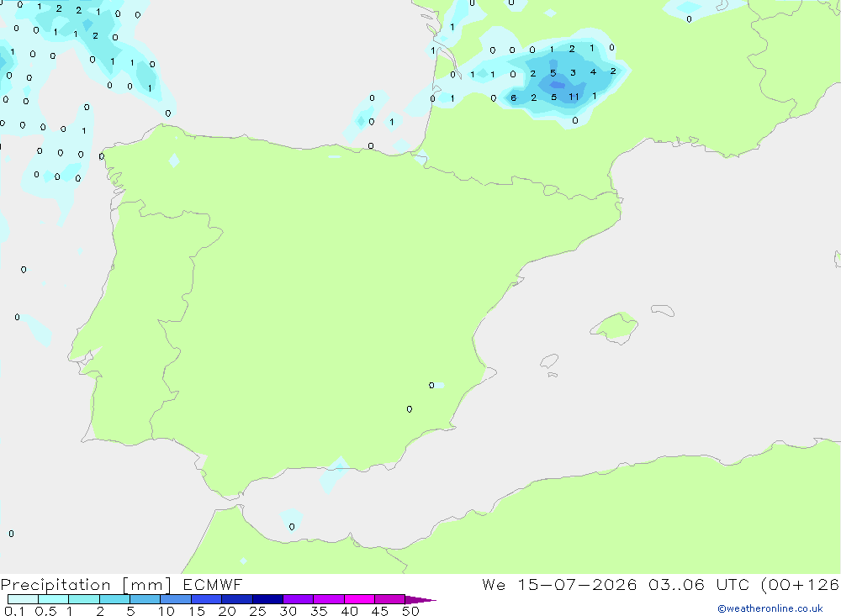Click the legend tick label "40"
The width and height of the screenshot is (841, 616).
(x=350, y=611)
